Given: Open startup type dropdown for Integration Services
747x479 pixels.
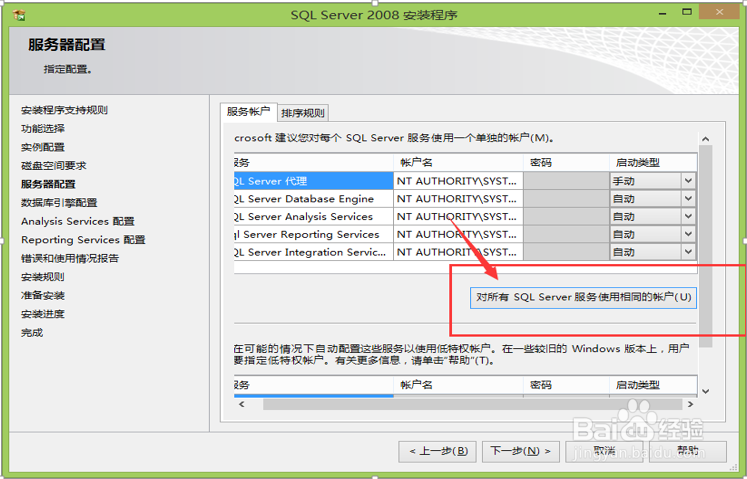Looking at the screenshot, I should coord(688,252).
